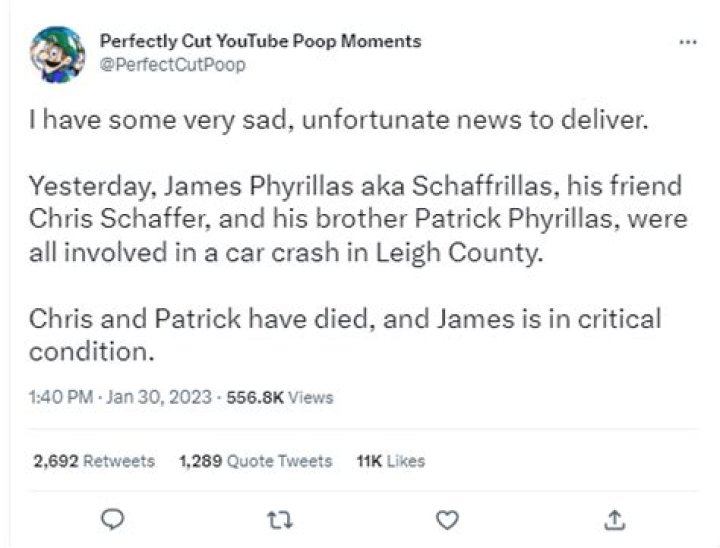Show the 11K Likes list
The image size is (720, 548).
(390, 461)
